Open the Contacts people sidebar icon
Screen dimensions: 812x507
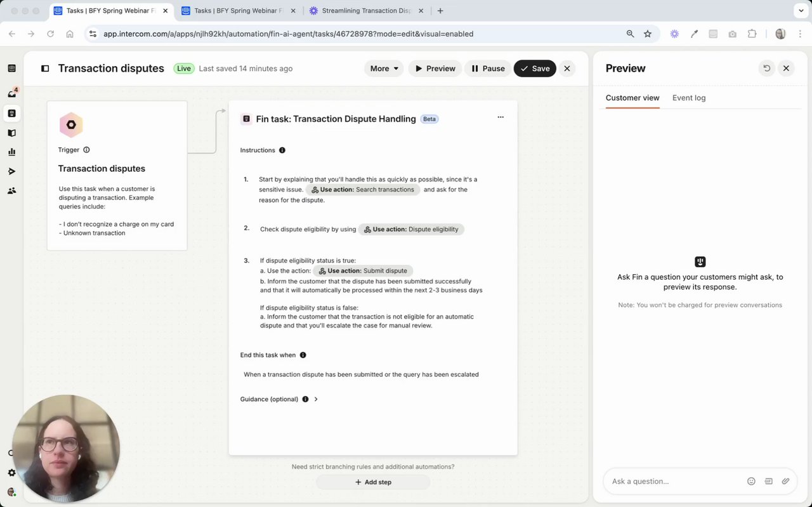(11, 190)
